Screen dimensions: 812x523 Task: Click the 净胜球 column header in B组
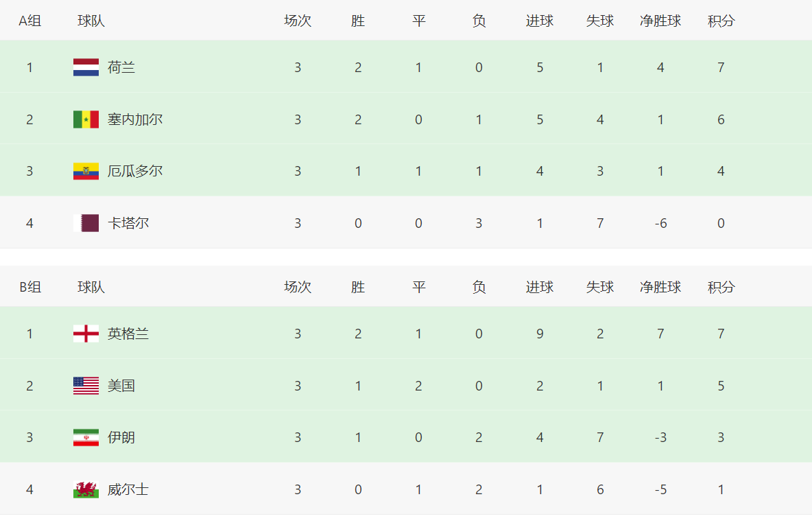660,287
